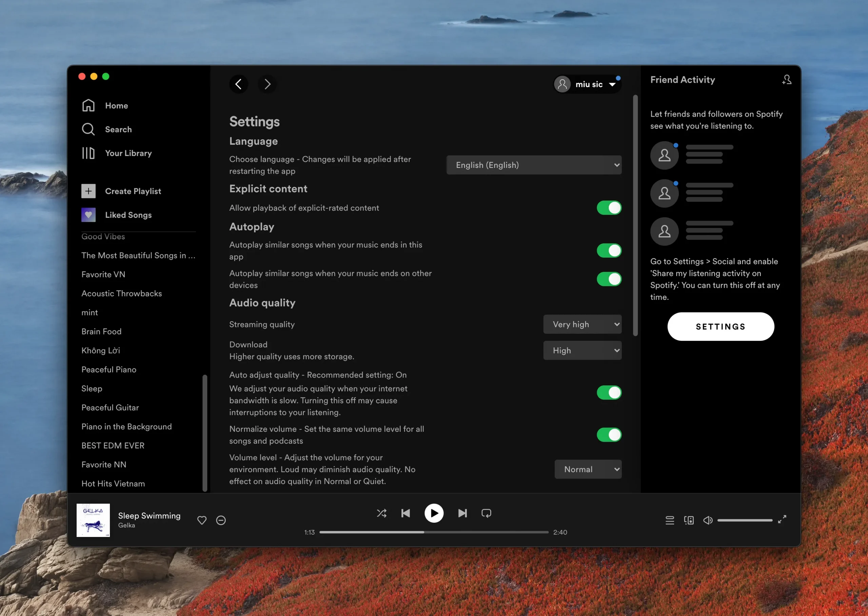Viewport: 868px width, 616px height.
Task: Open the mint playlist
Action: 90,312
